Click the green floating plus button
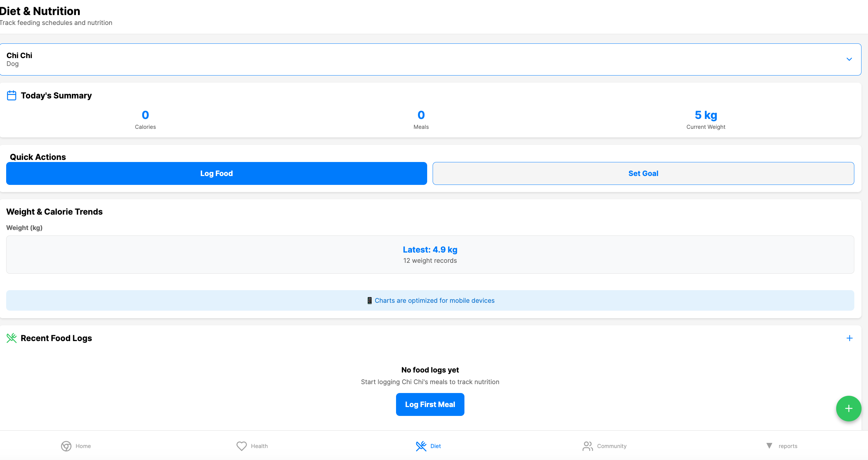The image size is (868, 460). pos(849,408)
